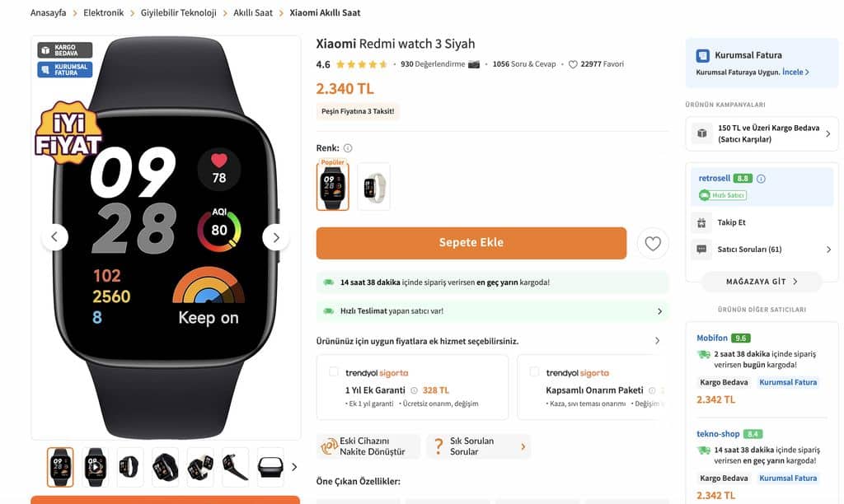Click info icon beside 1 Yıl Ek Garanti
The image size is (844, 504).
[414, 390]
